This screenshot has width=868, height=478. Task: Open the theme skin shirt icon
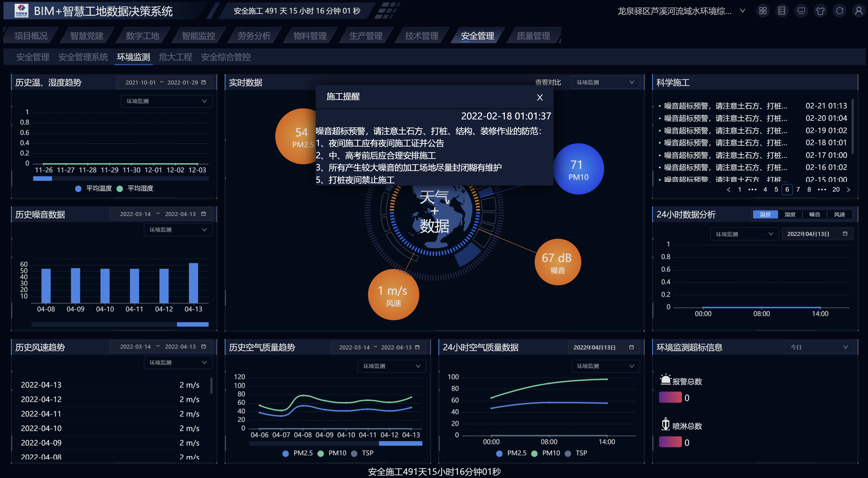(820, 11)
